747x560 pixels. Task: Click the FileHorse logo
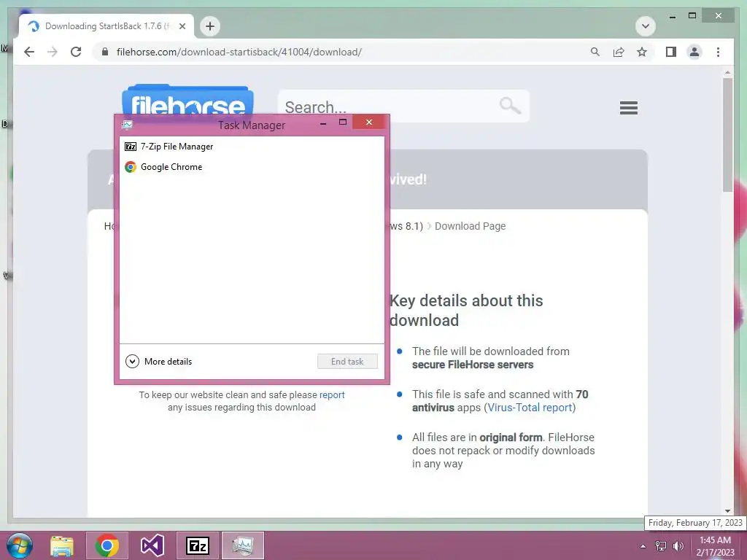[x=187, y=101]
